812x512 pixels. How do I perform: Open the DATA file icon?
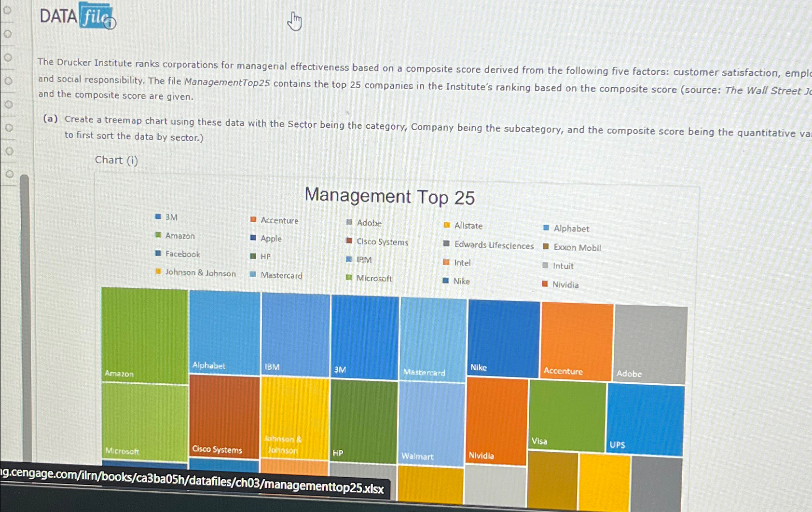[x=78, y=16]
